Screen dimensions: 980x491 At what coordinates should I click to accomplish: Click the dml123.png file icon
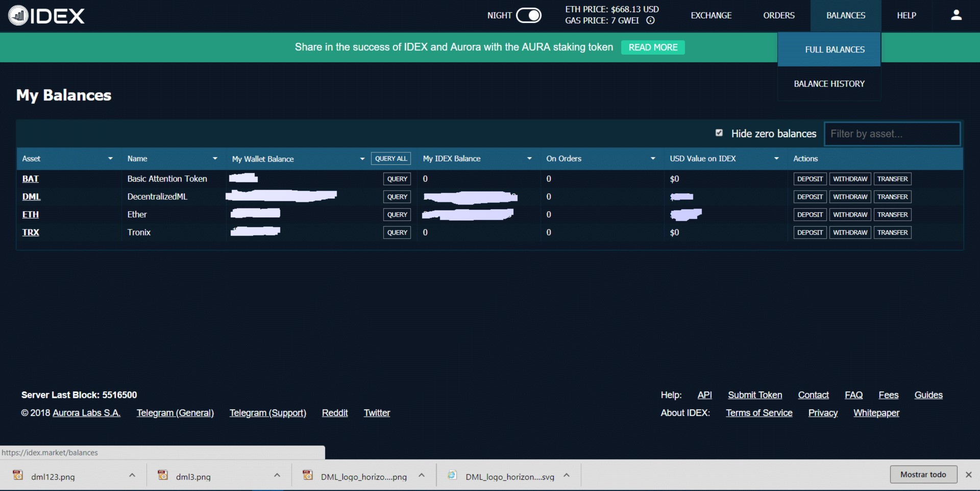coord(18,475)
